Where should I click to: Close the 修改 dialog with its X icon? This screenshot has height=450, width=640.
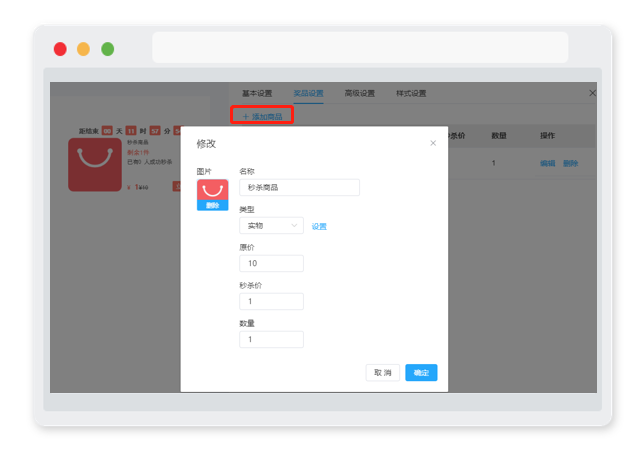pos(433,143)
